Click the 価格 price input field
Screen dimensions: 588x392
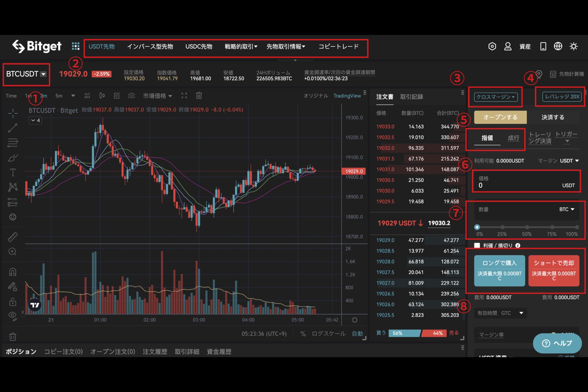click(x=526, y=182)
